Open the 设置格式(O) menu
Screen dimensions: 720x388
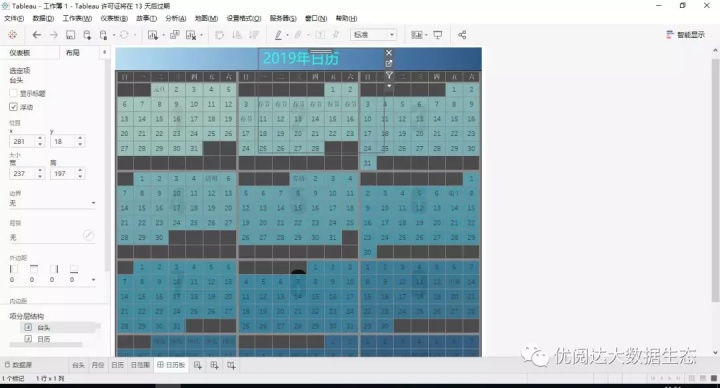pos(243,18)
